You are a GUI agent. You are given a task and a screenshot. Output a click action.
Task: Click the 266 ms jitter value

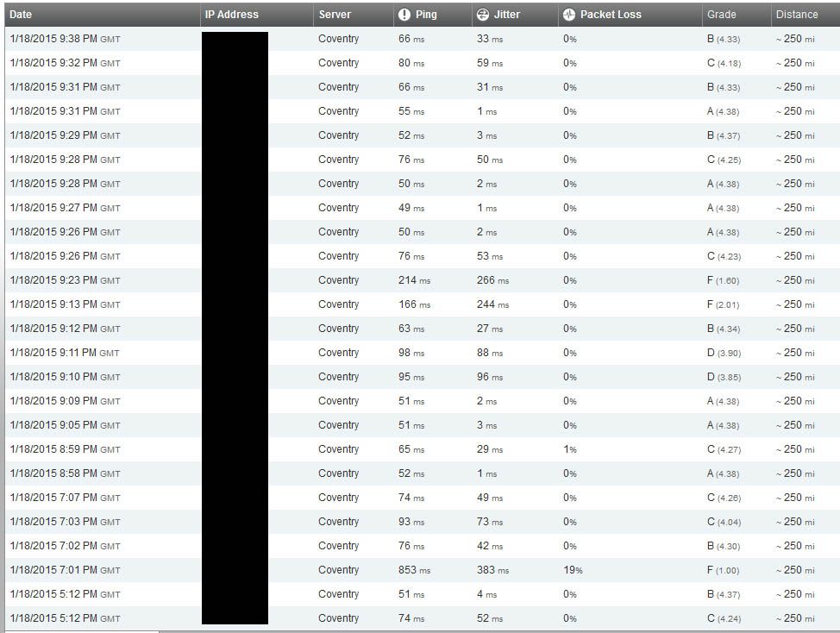coord(492,280)
